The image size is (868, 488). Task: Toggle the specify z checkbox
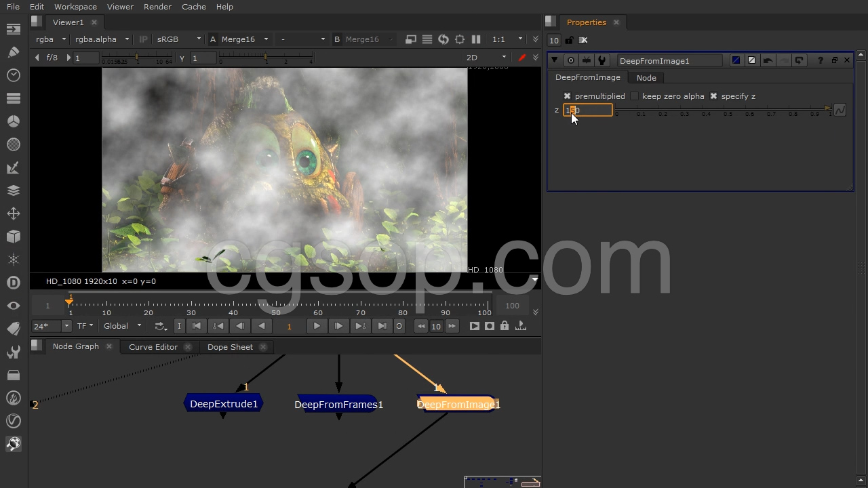pyautogui.click(x=713, y=96)
